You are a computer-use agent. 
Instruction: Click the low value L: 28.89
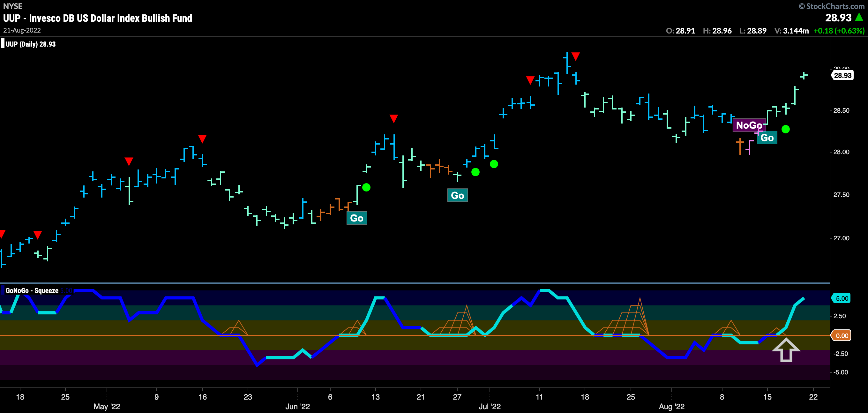click(x=753, y=31)
